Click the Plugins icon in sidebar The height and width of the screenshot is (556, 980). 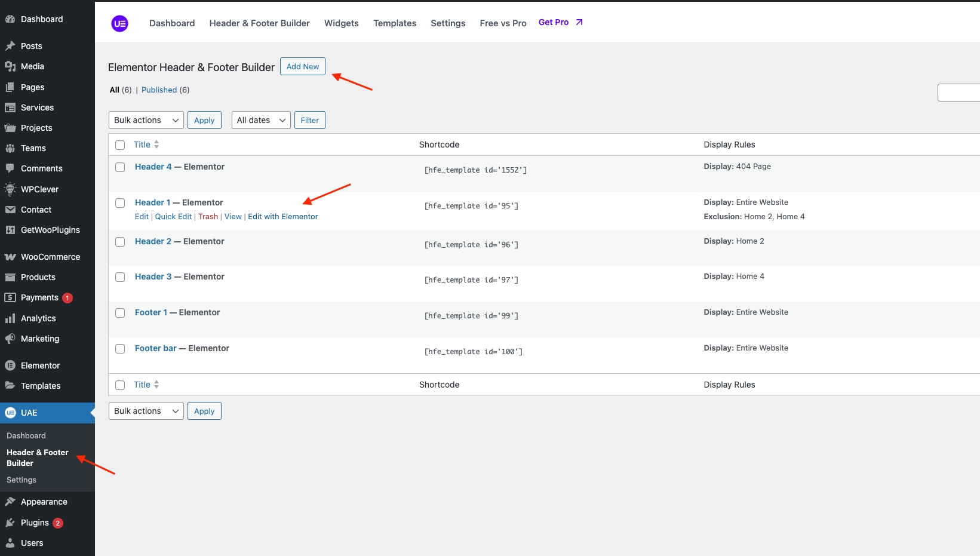tap(10, 523)
